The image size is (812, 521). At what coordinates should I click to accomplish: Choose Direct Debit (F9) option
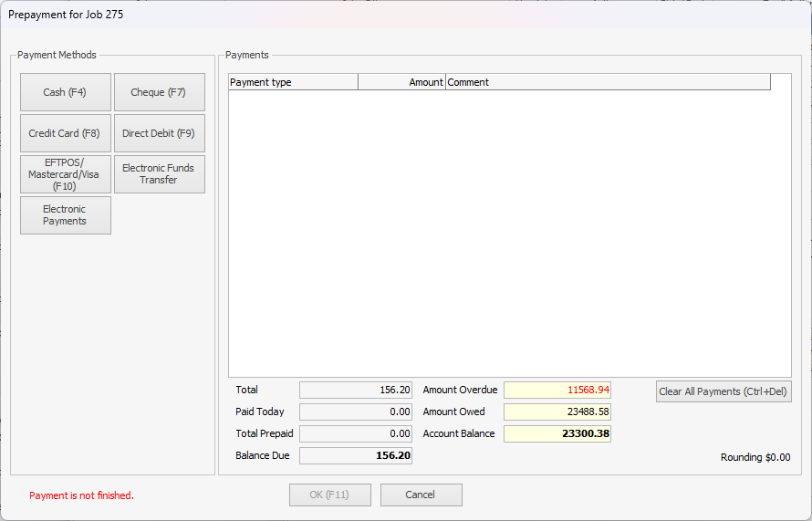[160, 133]
